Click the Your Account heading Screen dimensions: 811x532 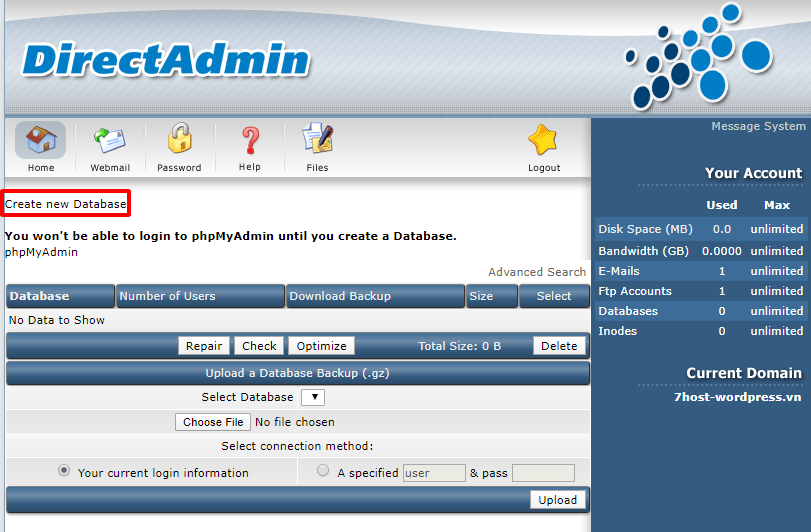click(753, 173)
